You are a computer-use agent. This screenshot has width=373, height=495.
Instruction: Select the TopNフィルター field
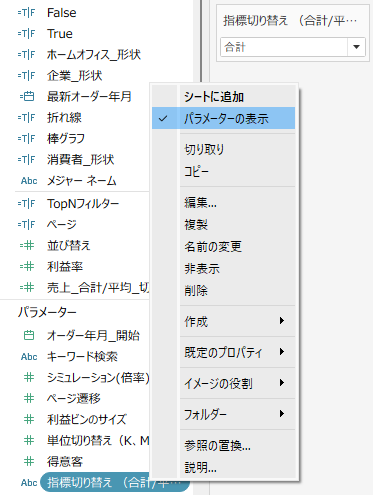click(83, 204)
